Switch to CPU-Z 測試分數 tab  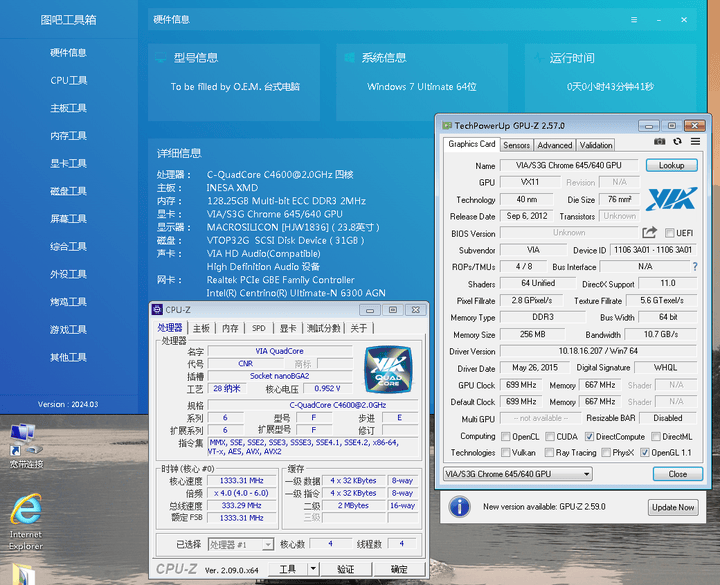pos(324,328)
